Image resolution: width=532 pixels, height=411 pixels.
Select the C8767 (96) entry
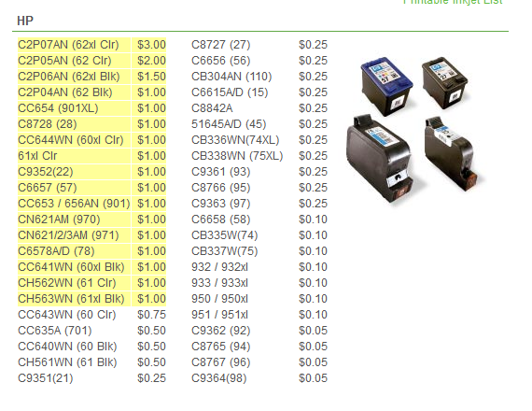pyautogui.click(x=221, y=362)
